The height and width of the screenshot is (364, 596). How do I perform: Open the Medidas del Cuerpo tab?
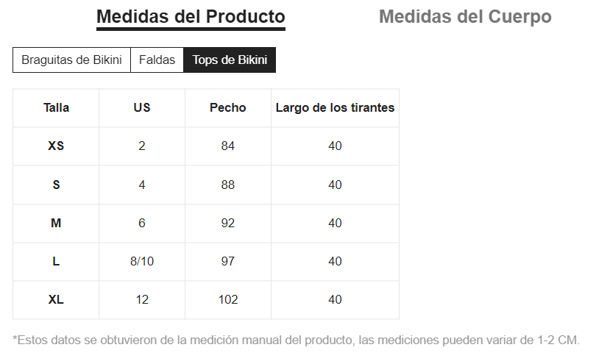tap(465, 17)
